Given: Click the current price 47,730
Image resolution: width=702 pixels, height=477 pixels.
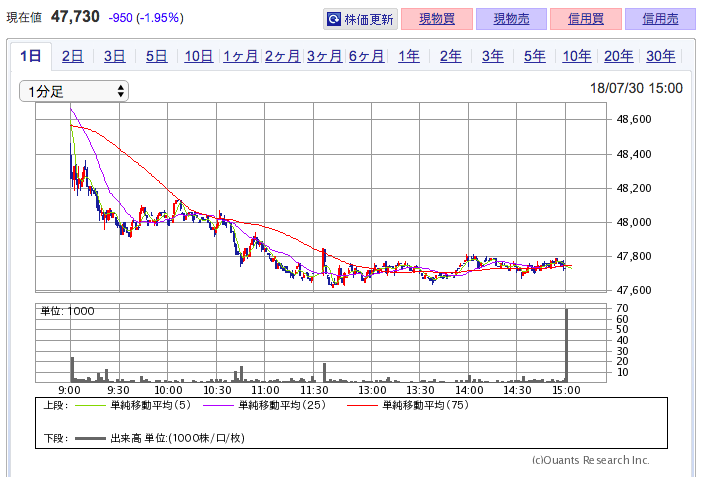Looking at the screenshot, I should click(x=75, y=17).
